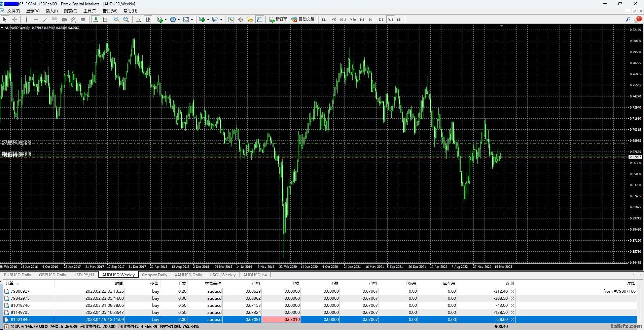Open the Market Watch window icon

point(231,19)
